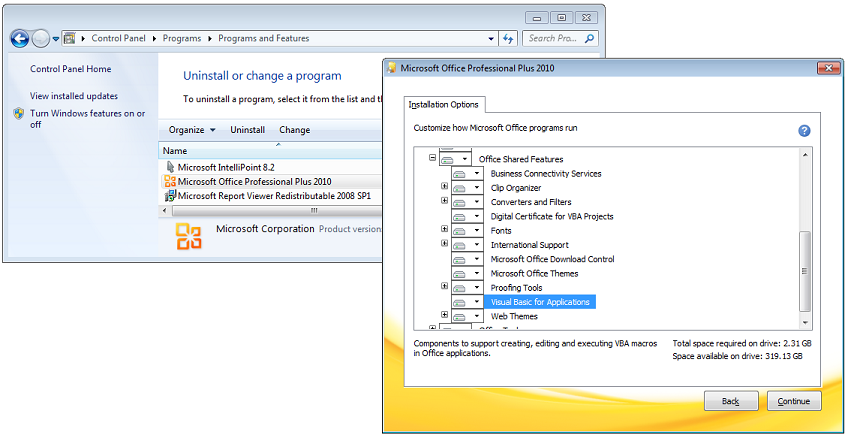The height and width of the screenshot is (438, 848).
Task: Sort by the Name column header
Action: tap(270, 151)
